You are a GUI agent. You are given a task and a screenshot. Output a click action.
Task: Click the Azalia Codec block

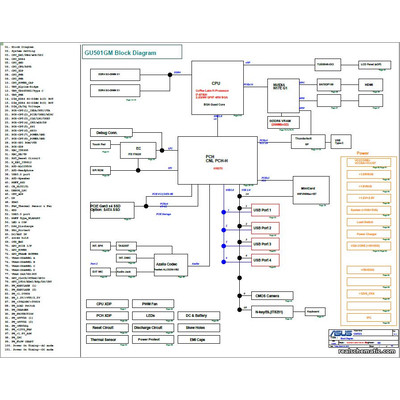[171, 265]
